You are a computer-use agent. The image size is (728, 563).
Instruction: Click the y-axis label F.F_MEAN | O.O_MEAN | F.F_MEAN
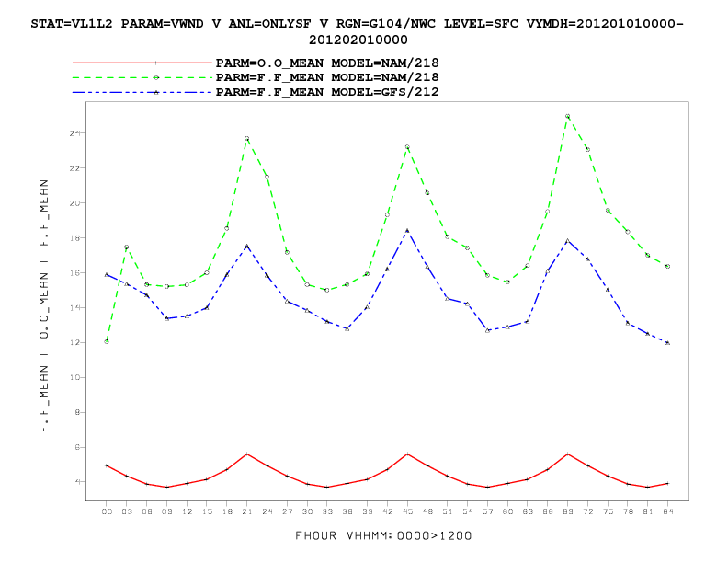[44, 305]
